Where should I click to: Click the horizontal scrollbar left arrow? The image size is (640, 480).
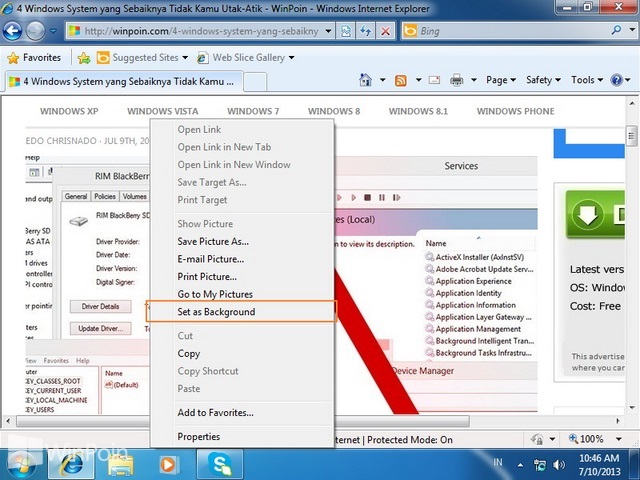point(8,420)
